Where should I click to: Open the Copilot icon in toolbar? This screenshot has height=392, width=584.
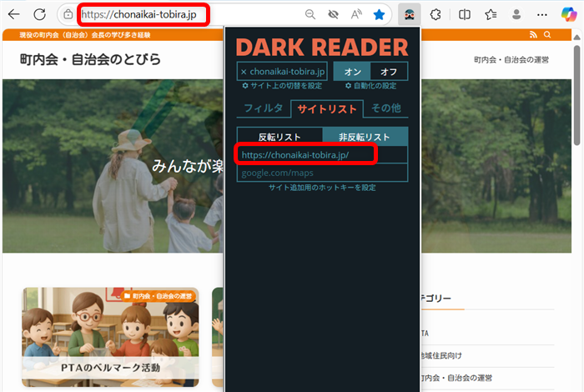pos(570,14)
